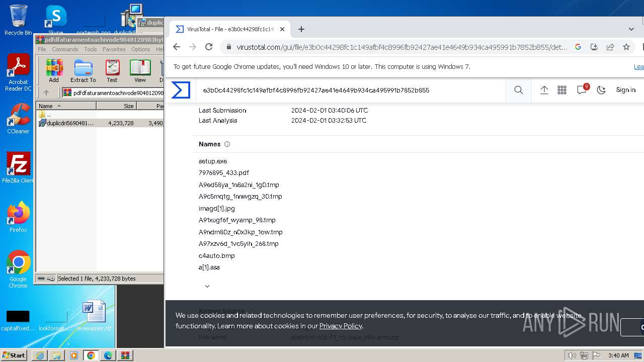Click share page icon in address bar
Viewport: 644px width, 362px height.
coord(610,47)
